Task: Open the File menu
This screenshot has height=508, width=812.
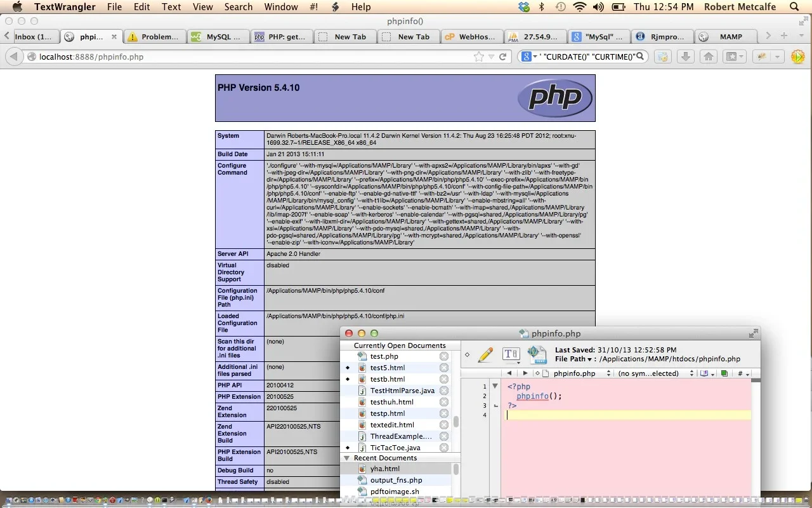Action: [x=114, y=7]
